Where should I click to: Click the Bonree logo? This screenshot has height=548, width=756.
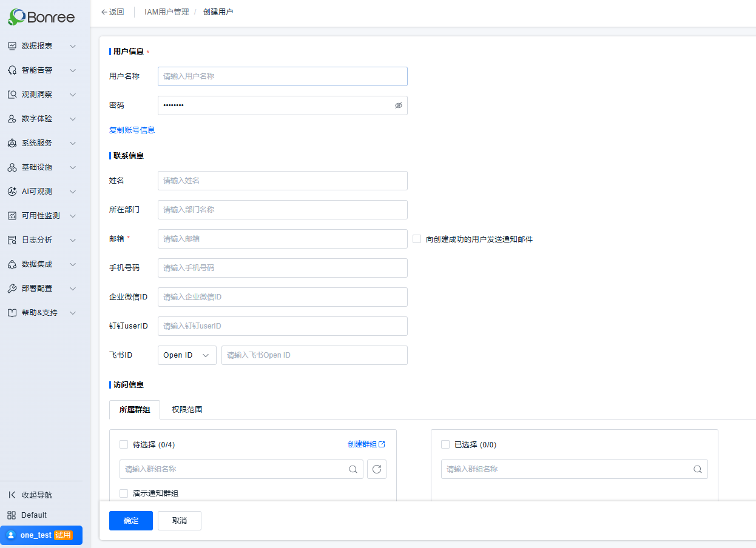click(41, 16)
